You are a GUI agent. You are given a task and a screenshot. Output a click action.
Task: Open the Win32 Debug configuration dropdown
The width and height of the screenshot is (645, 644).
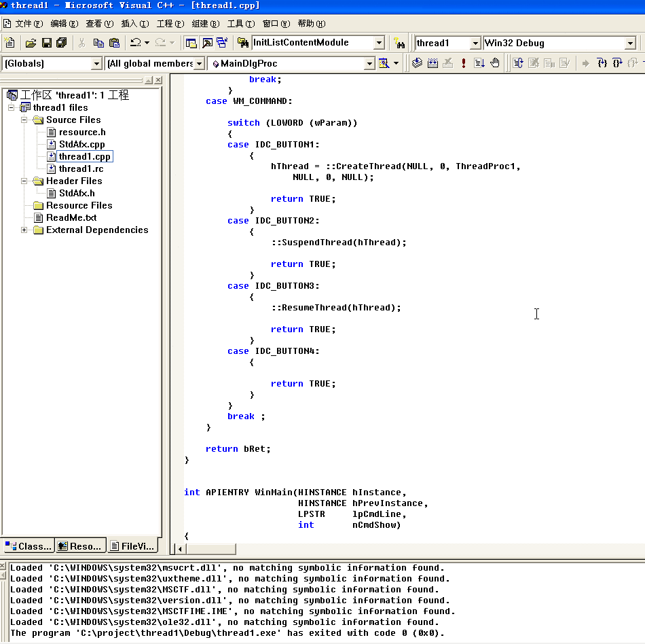point(629,43)
